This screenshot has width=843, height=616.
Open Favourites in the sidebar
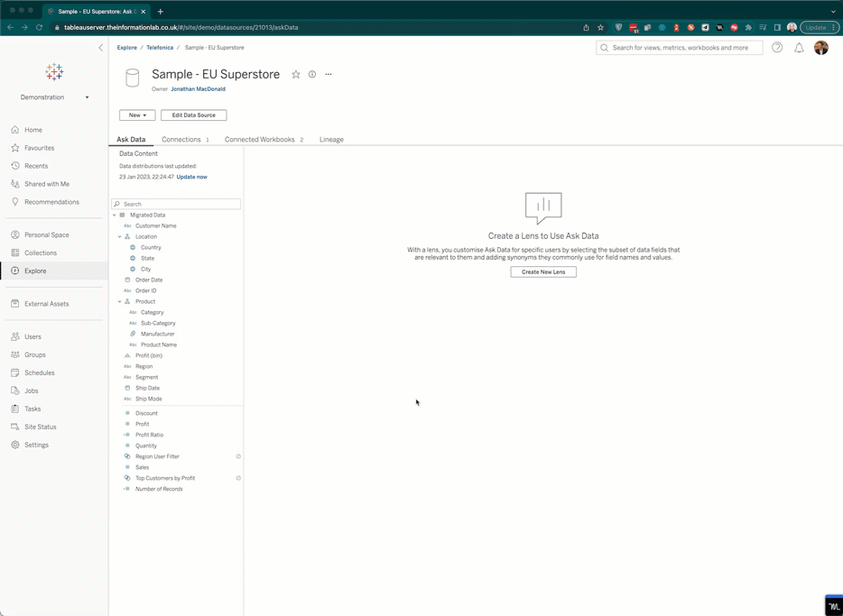point(39,148)
